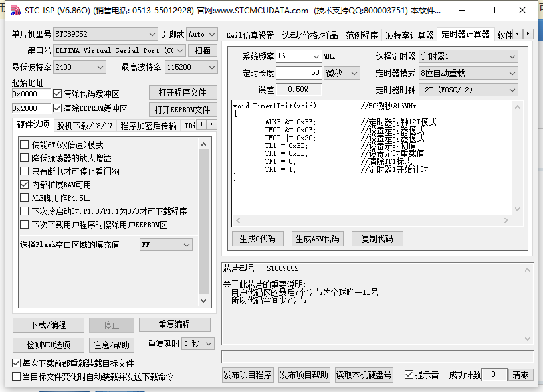The width and height of the screenshot is (543, 392).
Task: Click down arrow of hardware options scrollbar
Action: [x=203, y=301]
